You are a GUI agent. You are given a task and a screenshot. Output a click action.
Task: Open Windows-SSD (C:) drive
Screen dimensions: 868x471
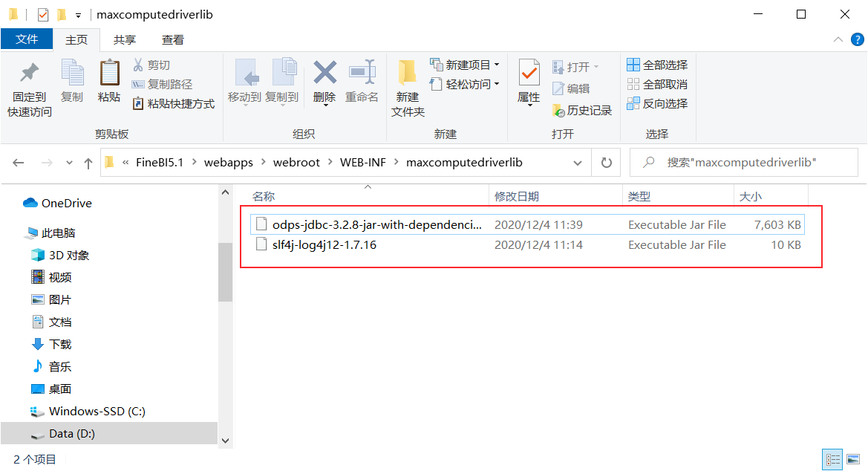point(88,411)
